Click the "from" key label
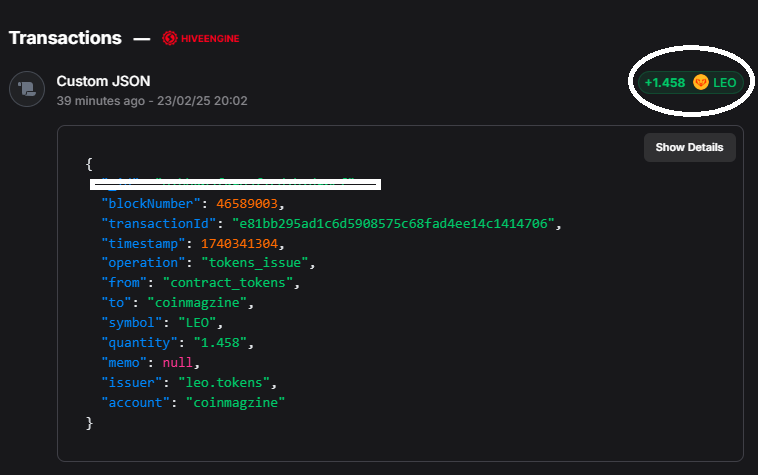The width and height of the screenshot is (758, 475). click(x=123, y=283)
